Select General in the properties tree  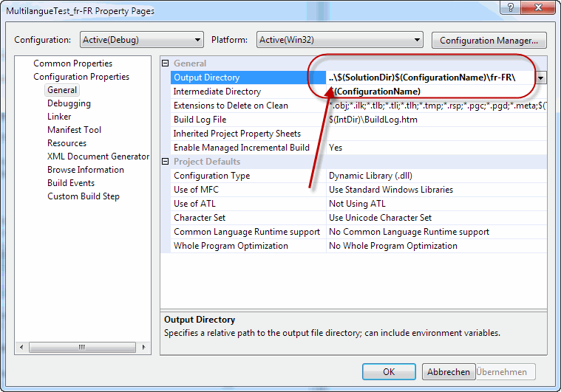pos(62,90)
